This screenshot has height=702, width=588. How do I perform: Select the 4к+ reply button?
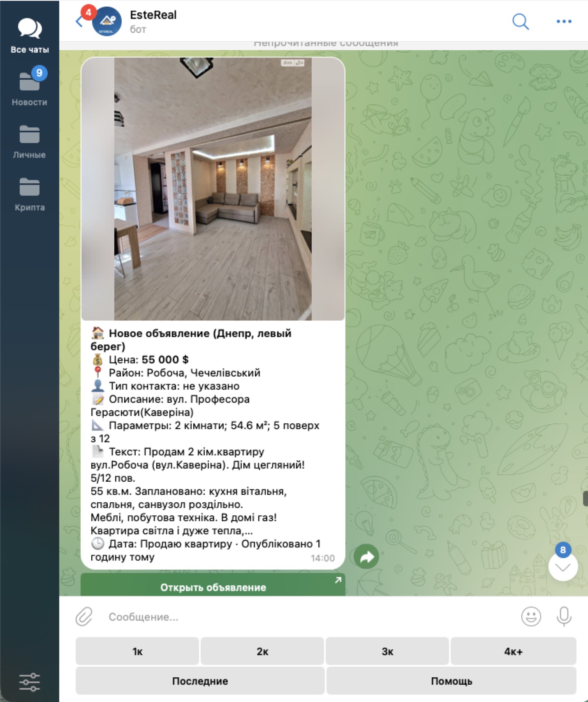513,651
